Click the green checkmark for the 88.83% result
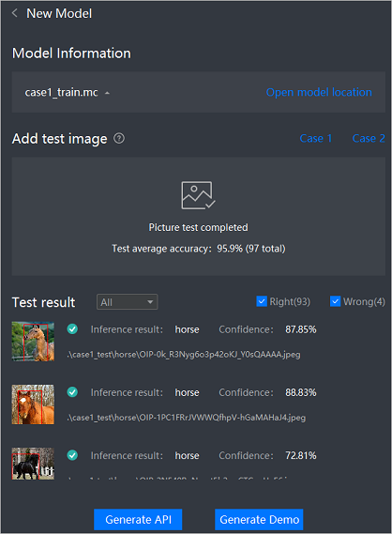Screen dimensions: 392x534 pyautogui.click(x=72, y=392)
